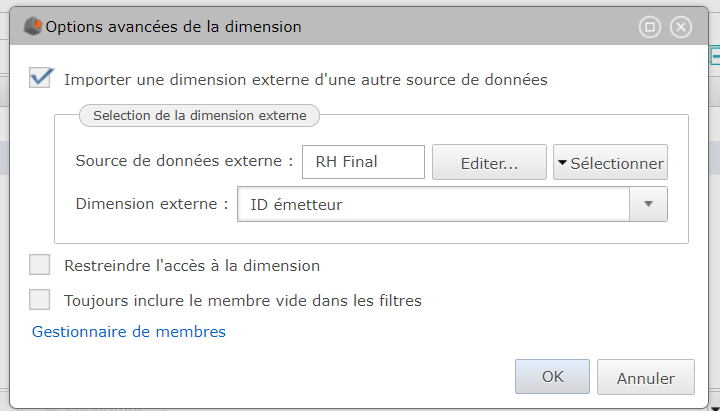720x411 pixels.
Task: Confirm with the OK button
Action: tap(552, 377)
